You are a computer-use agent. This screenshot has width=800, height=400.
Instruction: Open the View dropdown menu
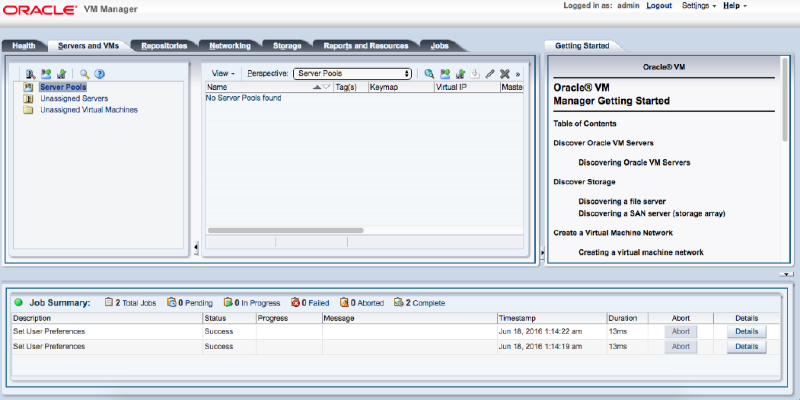coord(223,73)
